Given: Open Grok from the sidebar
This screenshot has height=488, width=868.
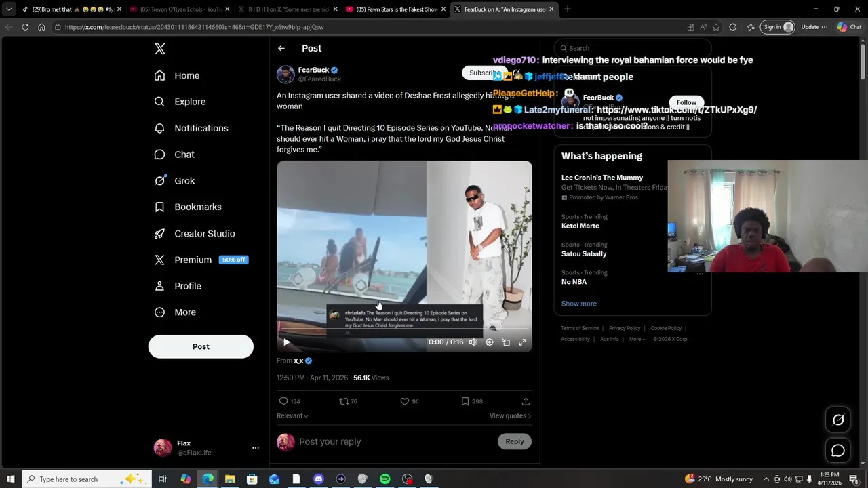Looking at the screenshot, I should 174,181.
